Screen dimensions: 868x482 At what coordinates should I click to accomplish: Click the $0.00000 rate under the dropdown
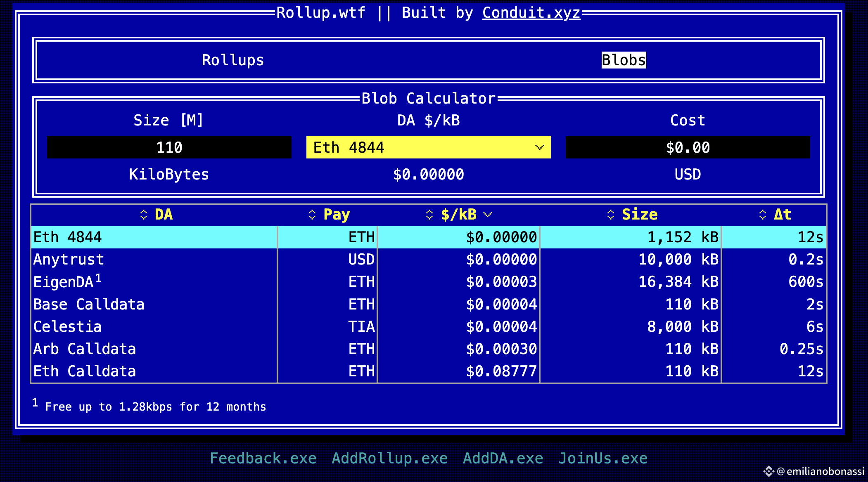[x=429, y=175]
